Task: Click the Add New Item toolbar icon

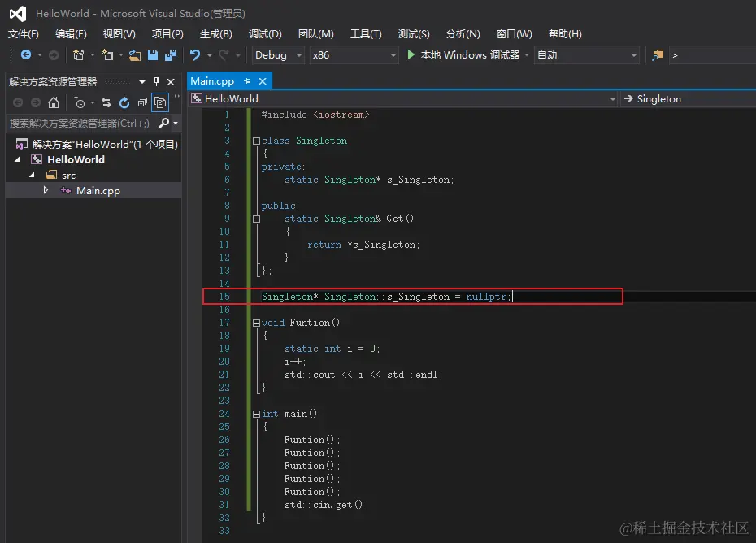Action: coord(107,55)
